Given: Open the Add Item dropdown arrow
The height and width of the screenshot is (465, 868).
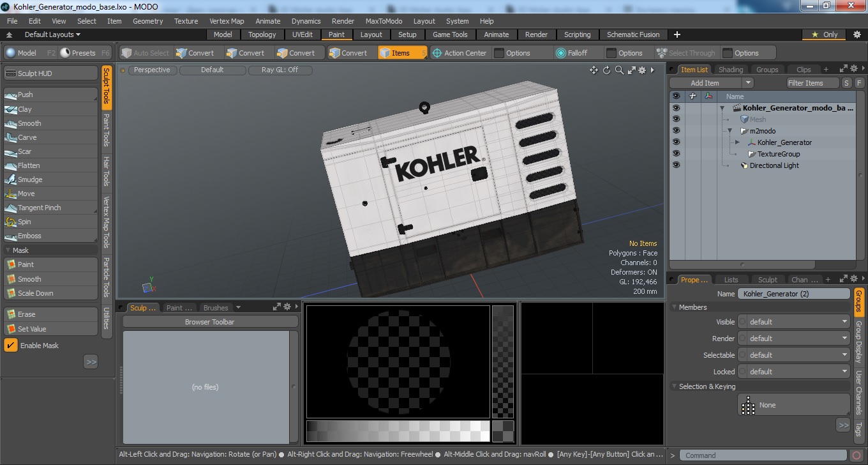Looking at the screenshot, I should [x=747, y=83].
